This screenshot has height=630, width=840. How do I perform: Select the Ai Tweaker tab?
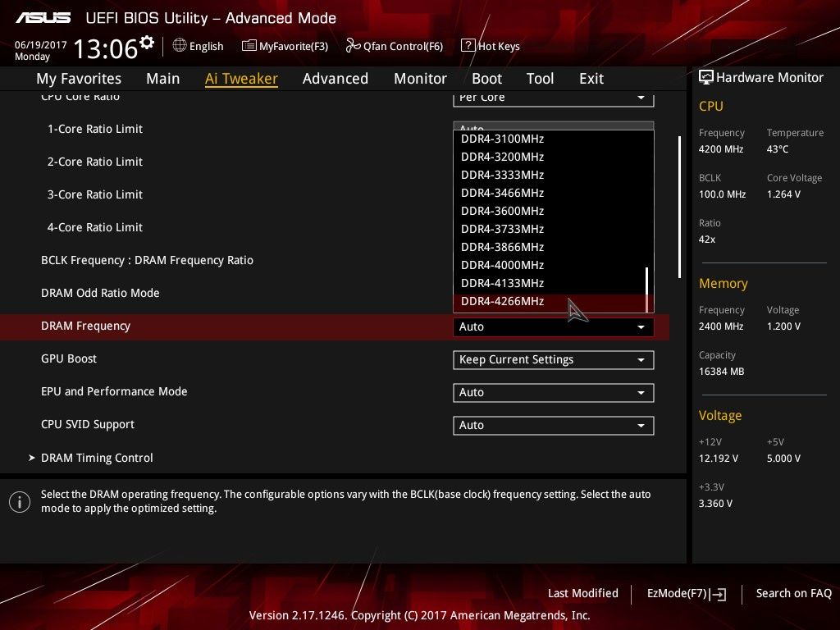pyautogui.click(x=241, y=79)
